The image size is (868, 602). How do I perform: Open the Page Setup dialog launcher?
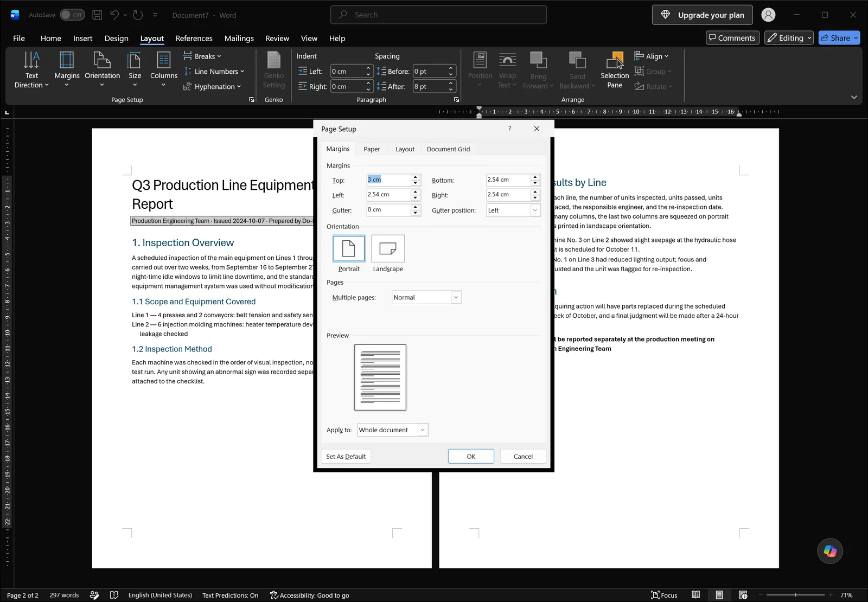click(252, 100)
